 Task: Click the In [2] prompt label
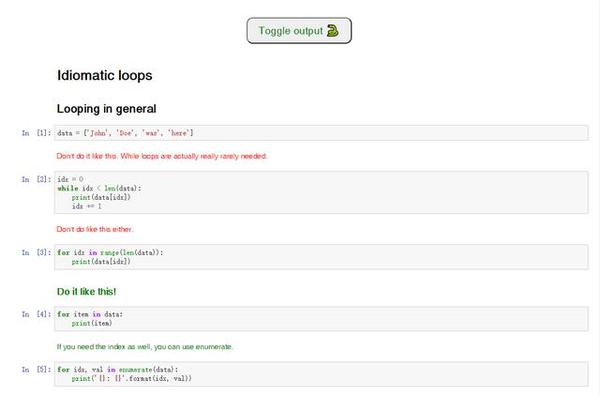[36, 179]
